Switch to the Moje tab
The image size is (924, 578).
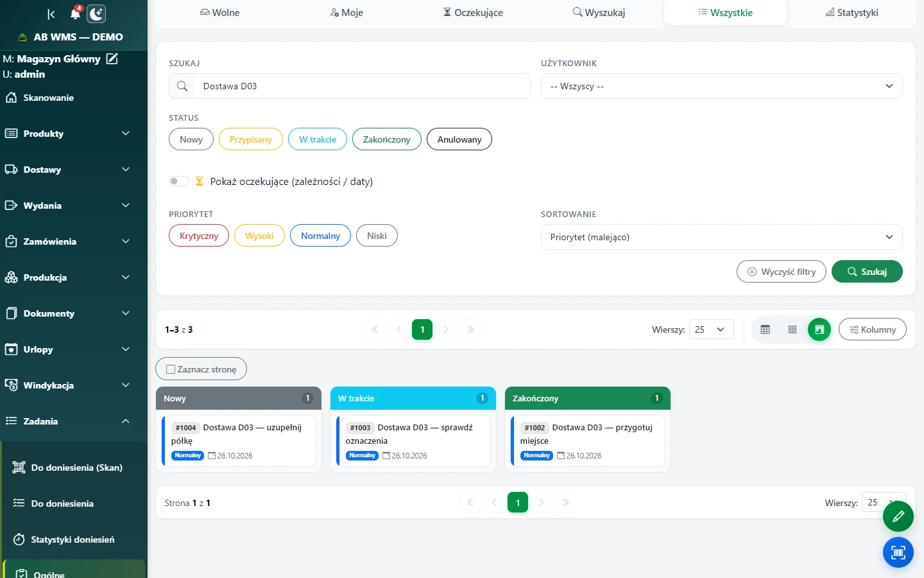346,13
